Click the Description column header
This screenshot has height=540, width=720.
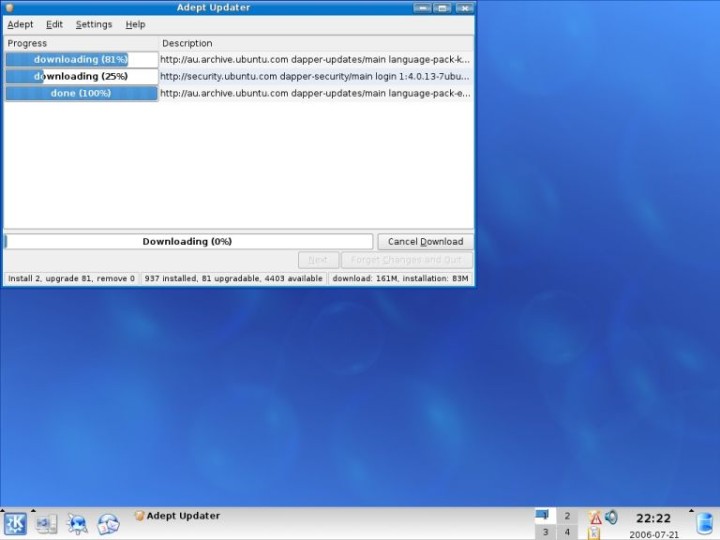[x=316, y=43]
